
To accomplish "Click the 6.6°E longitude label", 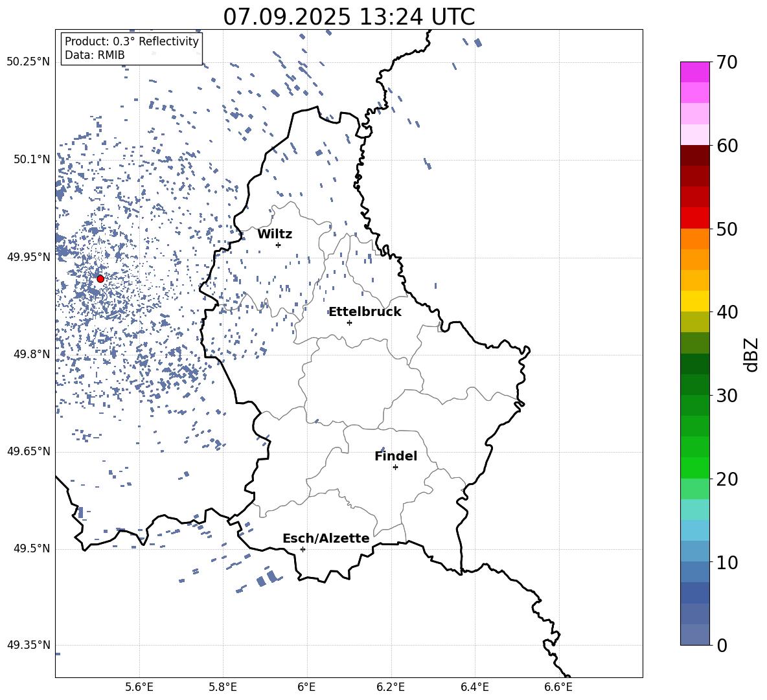I will click(558, 687).
